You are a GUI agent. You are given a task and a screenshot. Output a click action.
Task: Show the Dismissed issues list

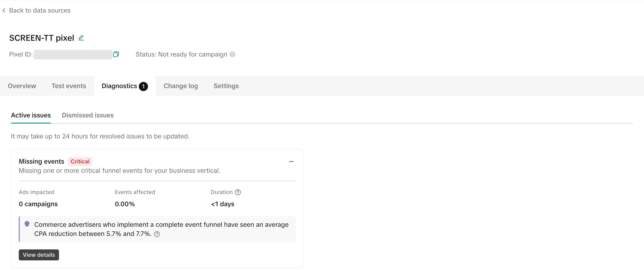(88, 115)
